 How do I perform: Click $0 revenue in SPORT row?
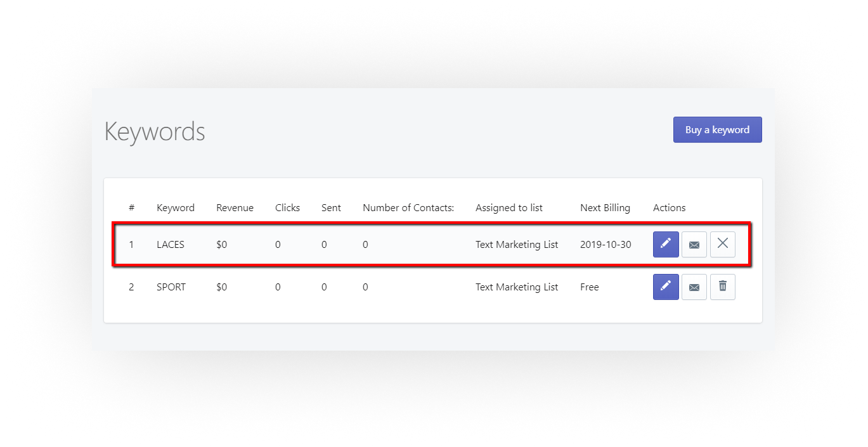coord(221,287)
